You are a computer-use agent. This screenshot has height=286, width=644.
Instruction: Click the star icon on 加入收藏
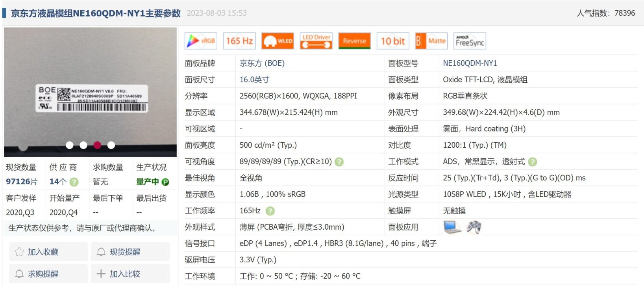pos(19,252)
